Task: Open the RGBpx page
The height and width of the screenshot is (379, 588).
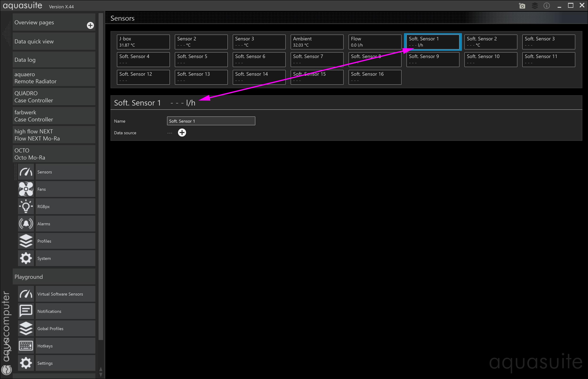Action: point(65,206)
